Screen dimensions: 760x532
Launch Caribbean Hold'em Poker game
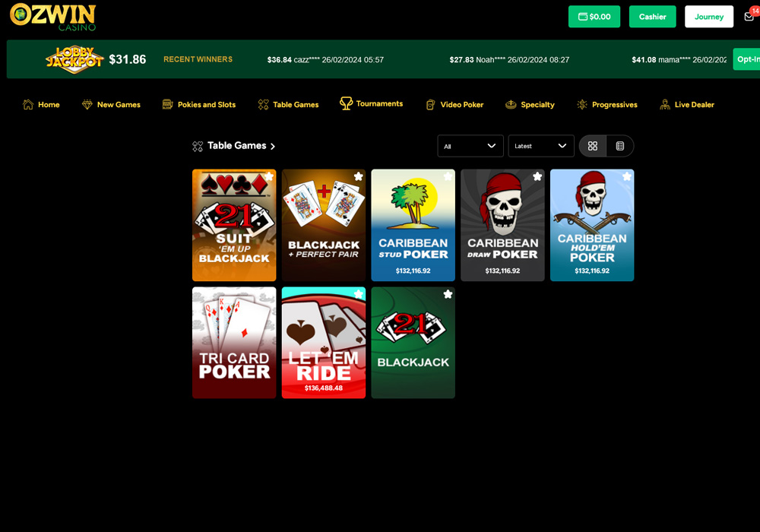[x=592, y=225]
